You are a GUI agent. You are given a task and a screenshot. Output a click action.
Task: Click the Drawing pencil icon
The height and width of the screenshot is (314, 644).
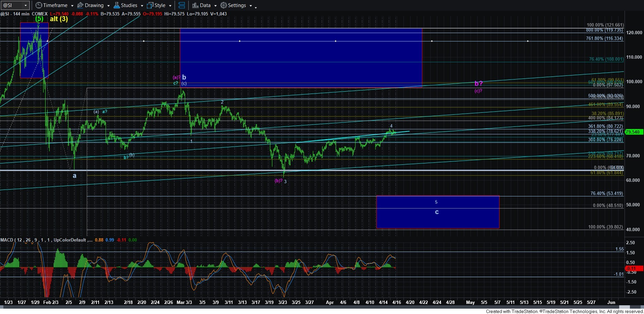pyautogui.click(x=80, y=5)
